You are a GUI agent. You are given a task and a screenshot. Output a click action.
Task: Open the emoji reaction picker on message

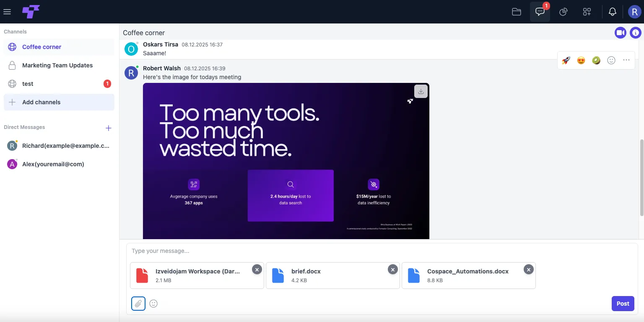611,60
